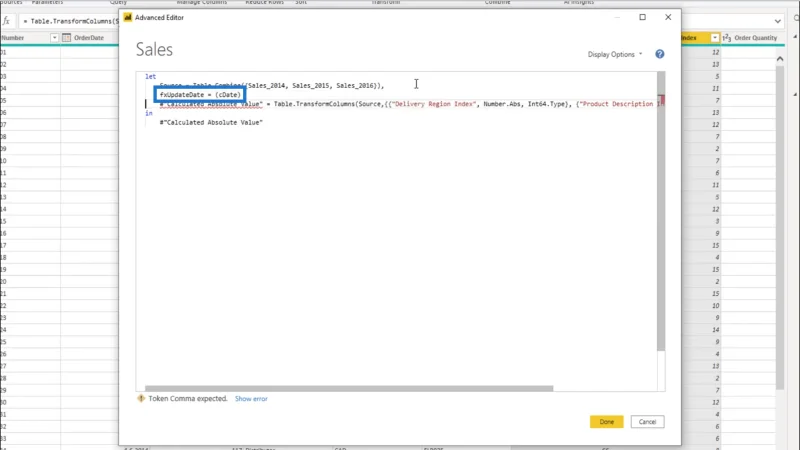Screen dimensions: 800x450
Task: Click the OrderDate column header
Action: pyautogui.click(x=89, y=38)
